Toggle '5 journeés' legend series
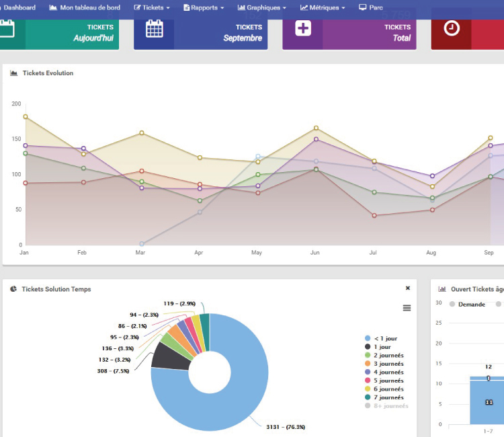Viewport: 504px width, 437px height. (x=384, y=380)
